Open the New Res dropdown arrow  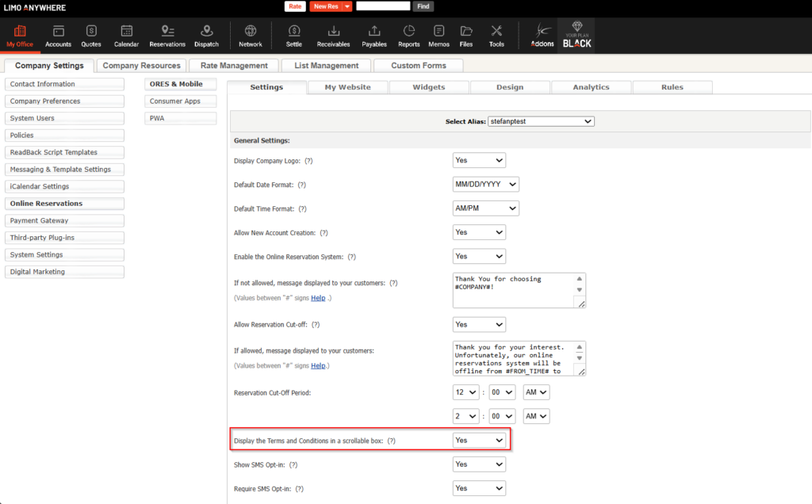[x=347, y=6]
